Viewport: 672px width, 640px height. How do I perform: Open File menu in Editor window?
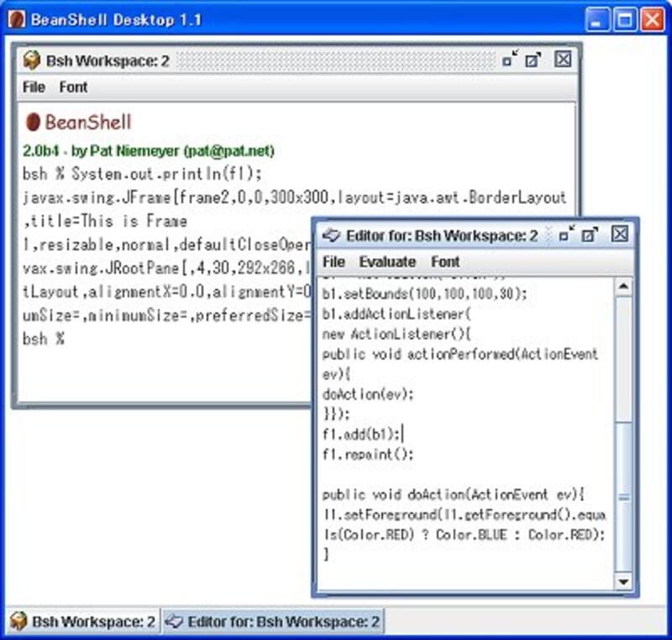(333, 261)
